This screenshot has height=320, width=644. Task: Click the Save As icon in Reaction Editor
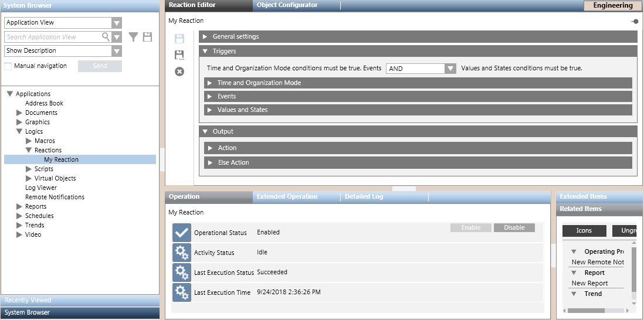(x=179, y=55)
